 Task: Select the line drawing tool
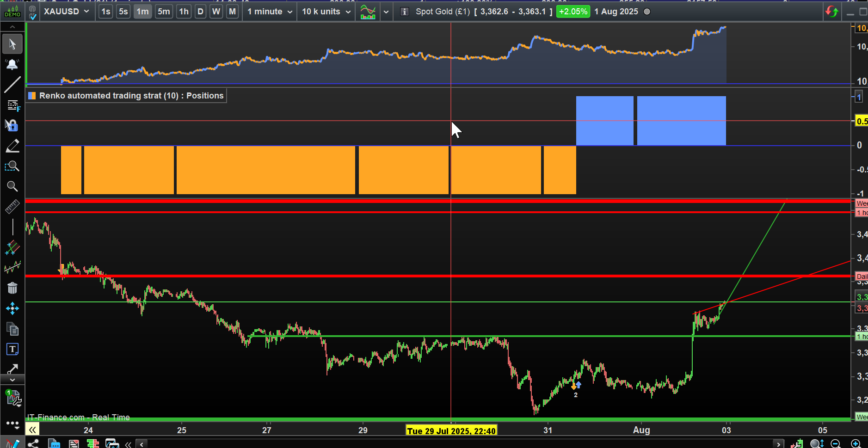click(12, 85)
